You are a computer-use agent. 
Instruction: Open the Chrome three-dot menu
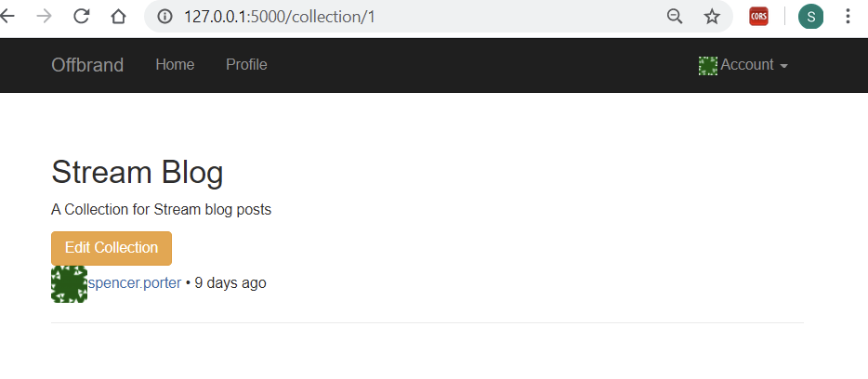click(848, 17)
